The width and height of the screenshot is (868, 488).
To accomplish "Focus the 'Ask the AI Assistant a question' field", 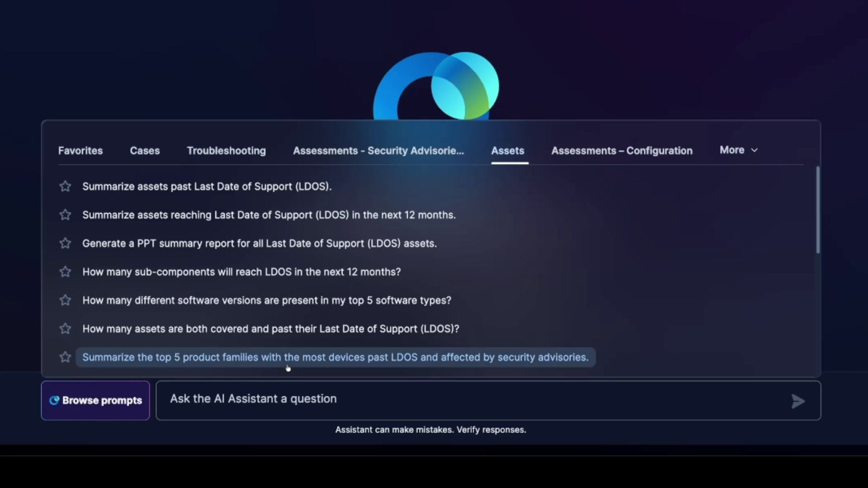I will click(488, 400).
